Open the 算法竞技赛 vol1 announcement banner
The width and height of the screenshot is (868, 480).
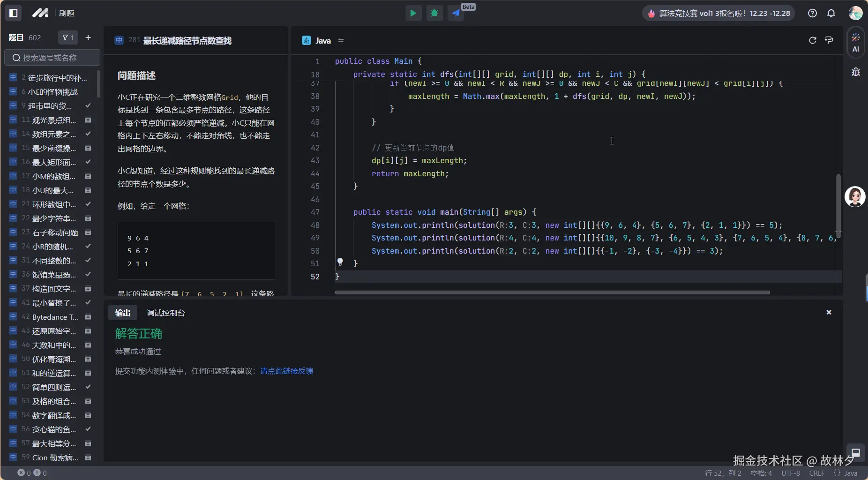pyautogui.click(x=719, y=13)
